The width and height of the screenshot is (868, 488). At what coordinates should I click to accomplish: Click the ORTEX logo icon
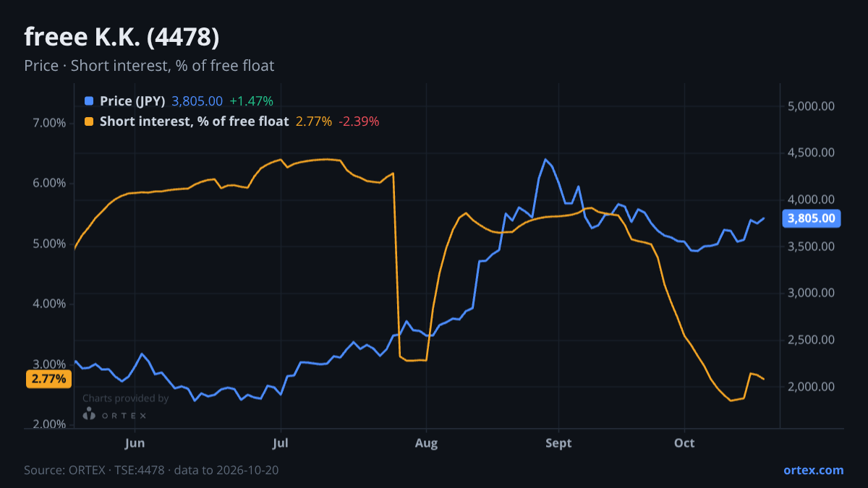point(89,414)
